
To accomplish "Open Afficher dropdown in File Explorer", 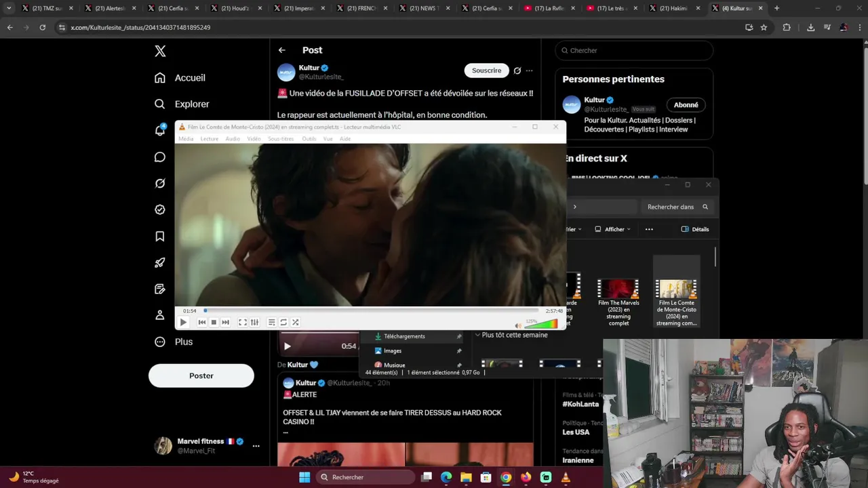I will click(x=612, y=229).
